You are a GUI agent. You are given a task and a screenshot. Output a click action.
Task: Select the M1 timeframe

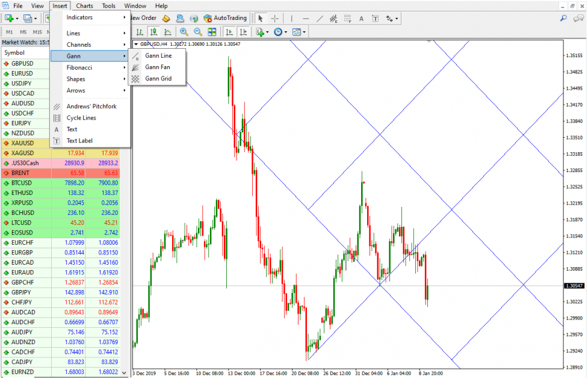[x=10, y=32]
